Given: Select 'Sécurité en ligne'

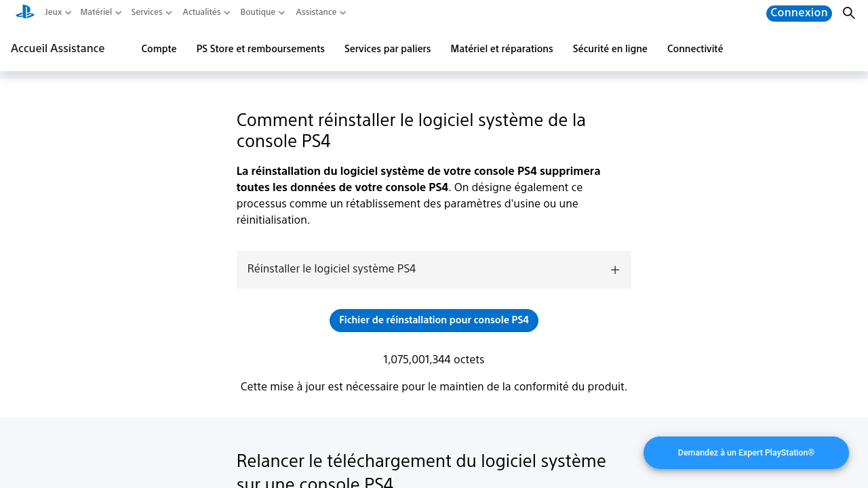Looking at the screenshot, I should click(x=610, y=49).
